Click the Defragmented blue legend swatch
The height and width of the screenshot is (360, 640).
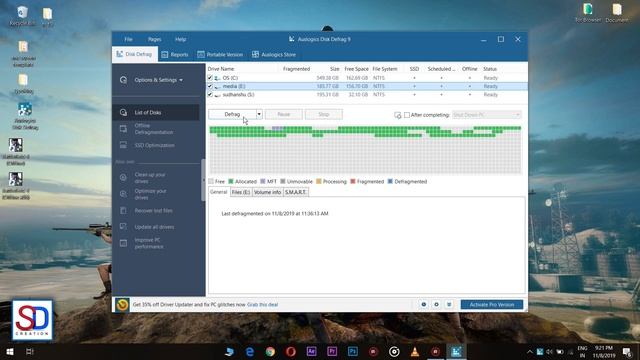[390, 181]
